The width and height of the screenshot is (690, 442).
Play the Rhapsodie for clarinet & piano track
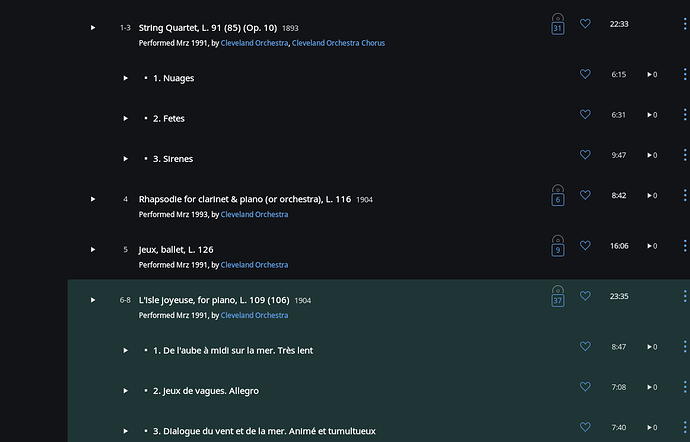[93, 199]
